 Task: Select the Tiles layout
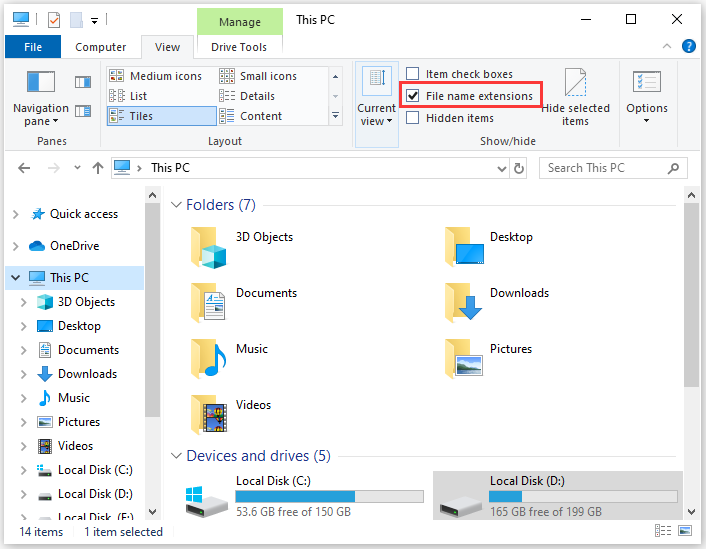click(162, 116)
